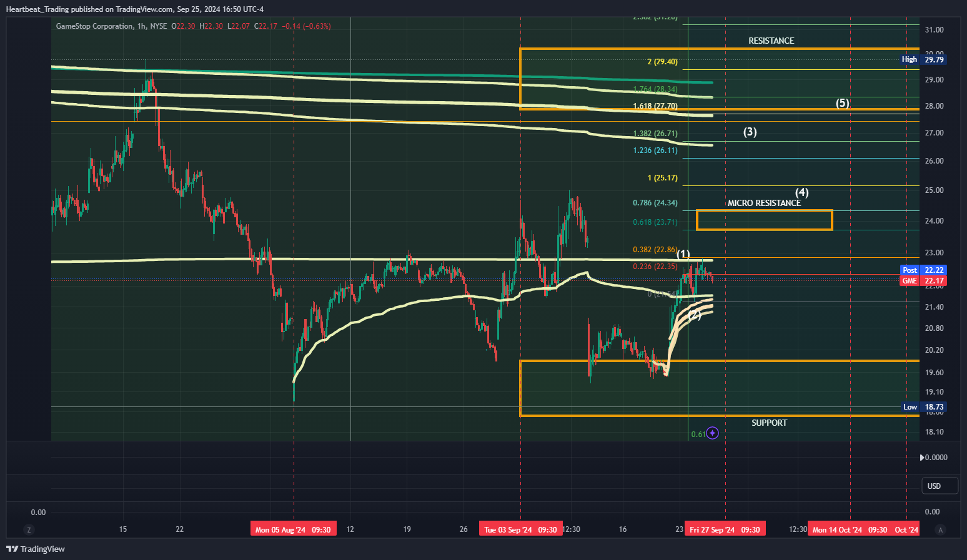967x560 pixels.
Task: Select the Mon 14 Oct '24 09:30 date marker
Action: point(850,529)
